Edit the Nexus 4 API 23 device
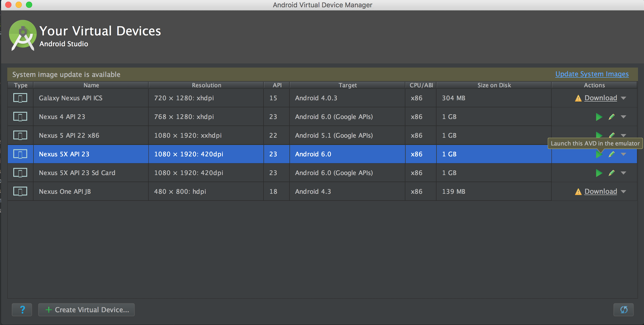This screenshot has width=644, height=325. [612, 117]
